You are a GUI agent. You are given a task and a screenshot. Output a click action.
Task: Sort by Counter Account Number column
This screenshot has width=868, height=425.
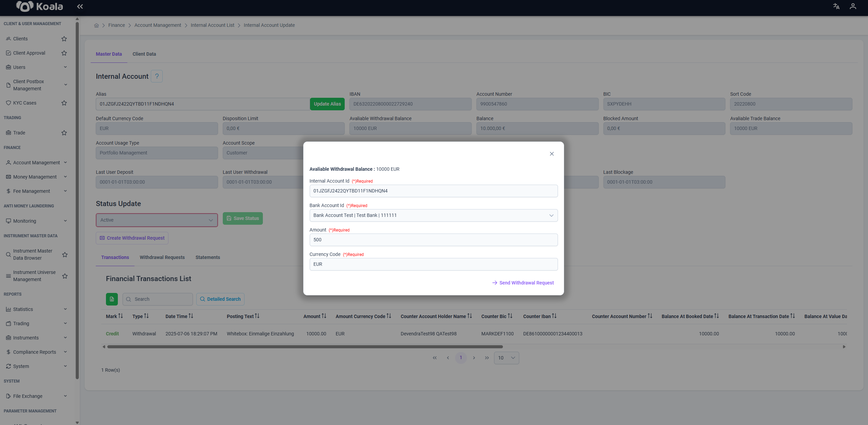650,316
